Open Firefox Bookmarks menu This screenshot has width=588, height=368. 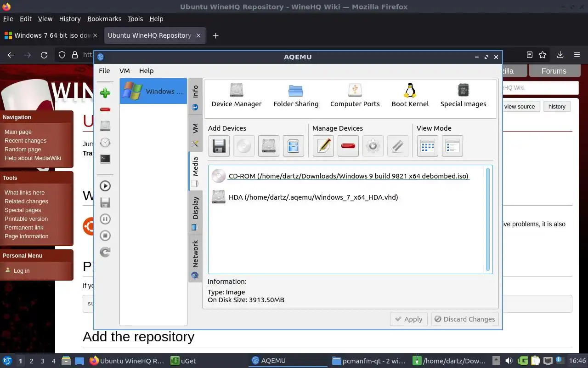pos(104,19)
